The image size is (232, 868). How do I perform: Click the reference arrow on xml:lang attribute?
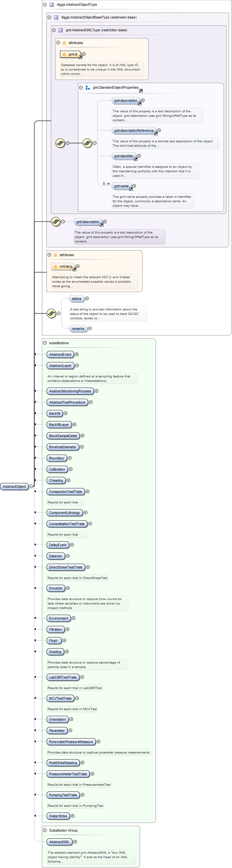pos(75,269)
